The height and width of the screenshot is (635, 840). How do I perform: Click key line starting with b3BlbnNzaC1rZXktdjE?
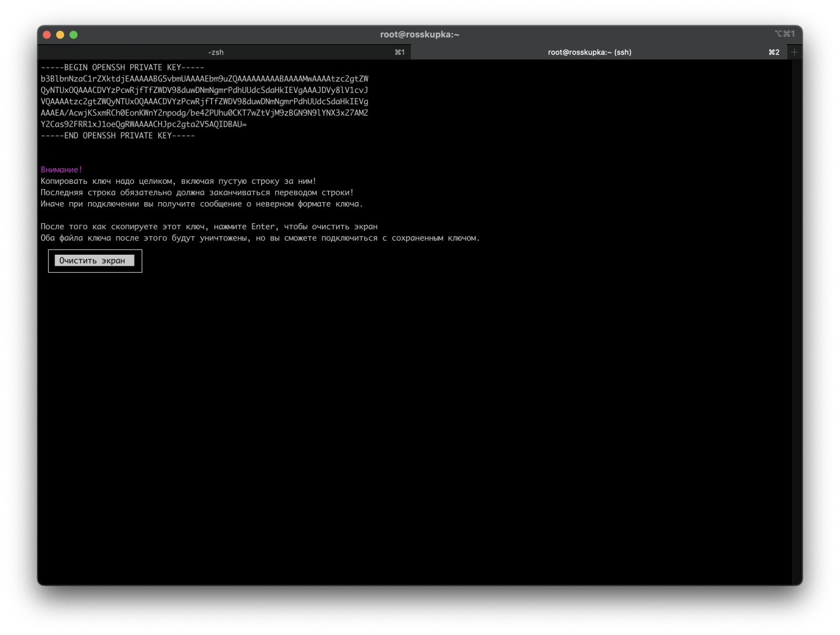point(204,79)
